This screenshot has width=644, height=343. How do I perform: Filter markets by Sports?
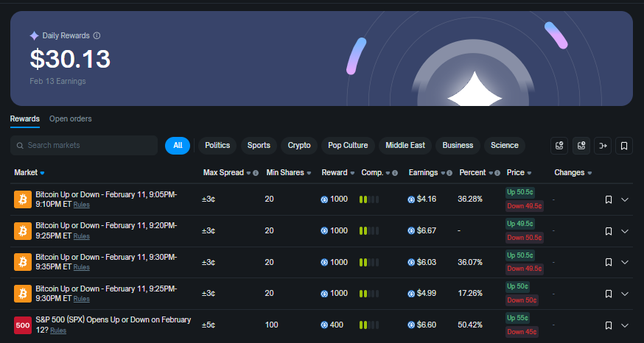(x=259, y=146)
